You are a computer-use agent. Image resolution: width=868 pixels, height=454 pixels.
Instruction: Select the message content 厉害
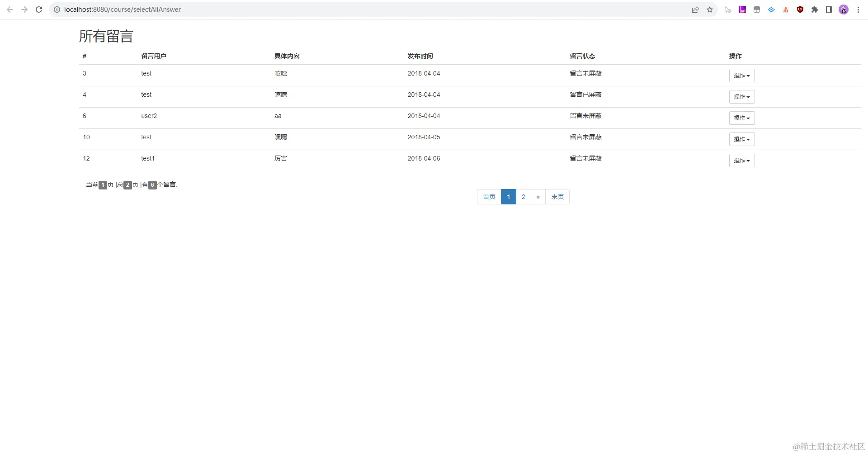(x=281, y=158)
